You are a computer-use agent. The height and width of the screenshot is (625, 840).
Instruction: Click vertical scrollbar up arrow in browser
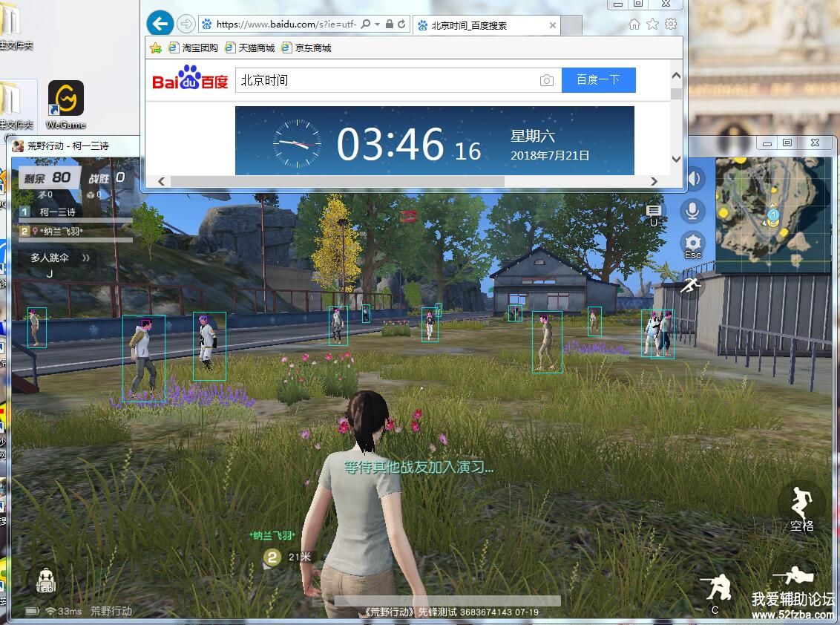click(x=676, y=76)
